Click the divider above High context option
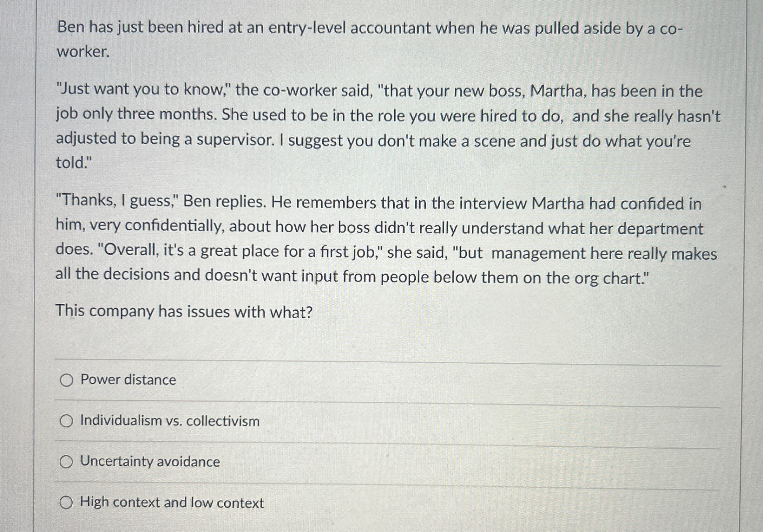 tap(365, 485)
